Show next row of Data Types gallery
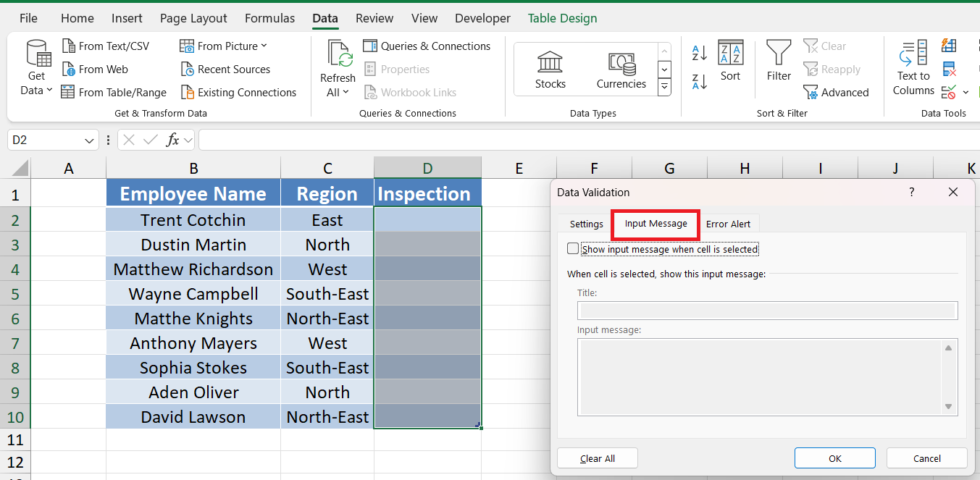Screen dimensions: 980x480 pyautogui.click(x=664, y=70)
